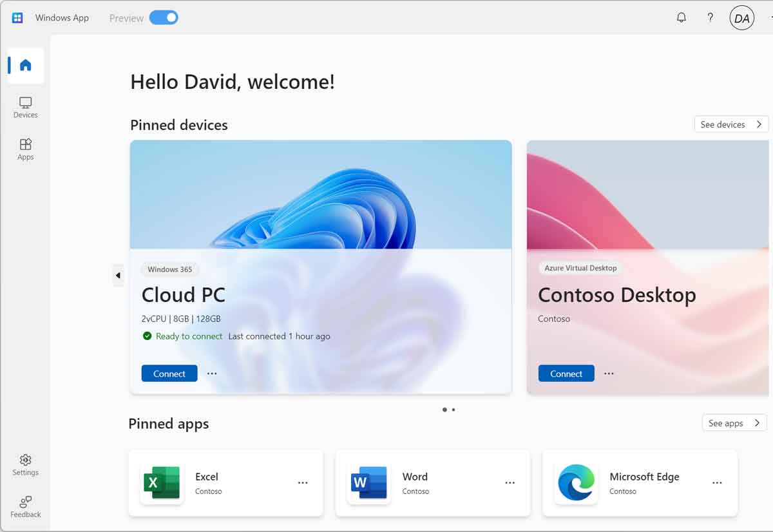
Task: Click the Windows App logo top-left
Action: click(16, 17)
